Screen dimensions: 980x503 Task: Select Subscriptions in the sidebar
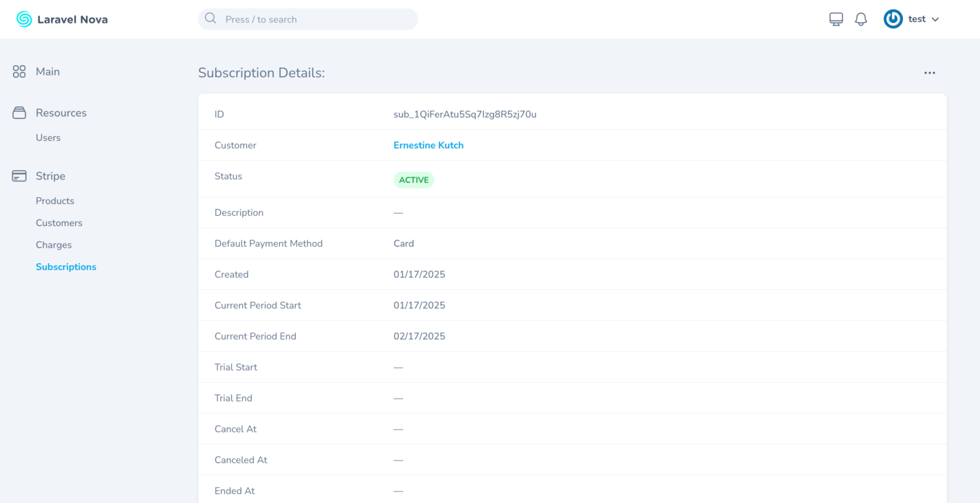[x=66, y=267]
